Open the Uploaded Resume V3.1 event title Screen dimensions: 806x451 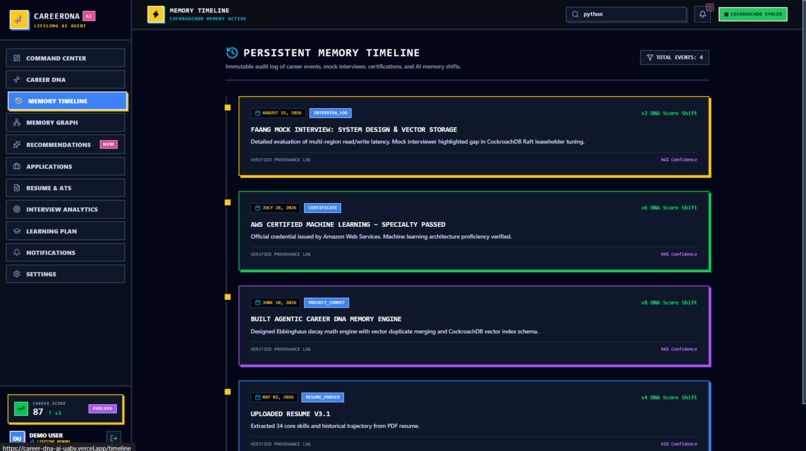click(x=290, y=414)
